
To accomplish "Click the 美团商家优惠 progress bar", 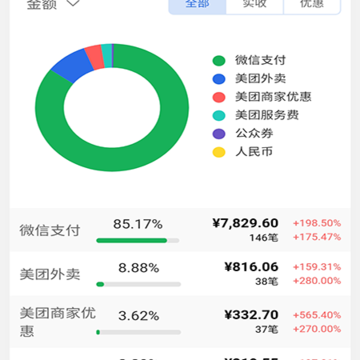I will [138, 332].
